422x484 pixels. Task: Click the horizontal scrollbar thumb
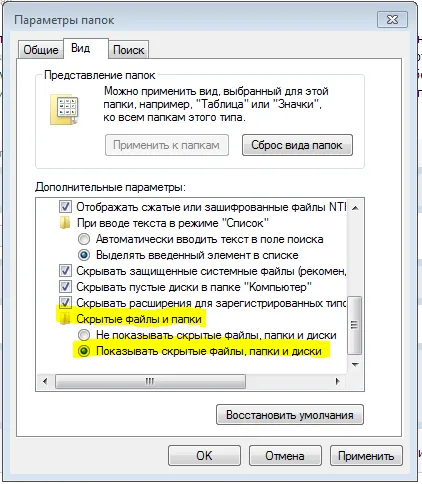pos(150,381)
